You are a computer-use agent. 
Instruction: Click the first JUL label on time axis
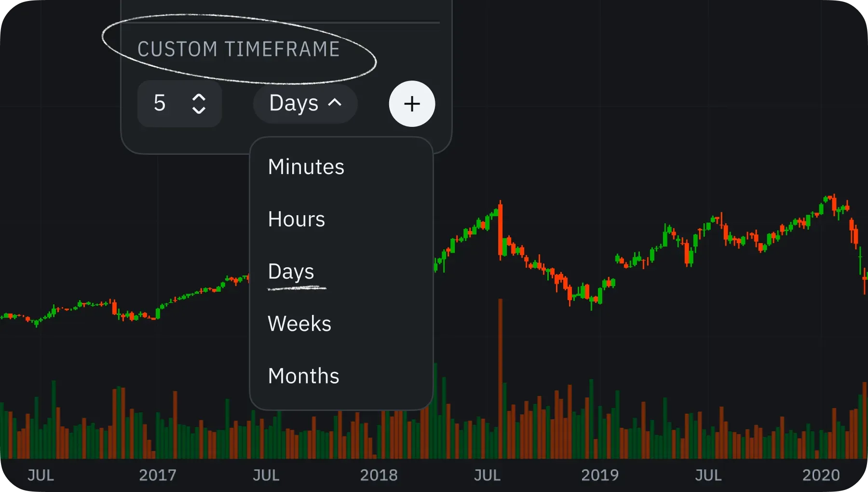(x=41, y=475)
